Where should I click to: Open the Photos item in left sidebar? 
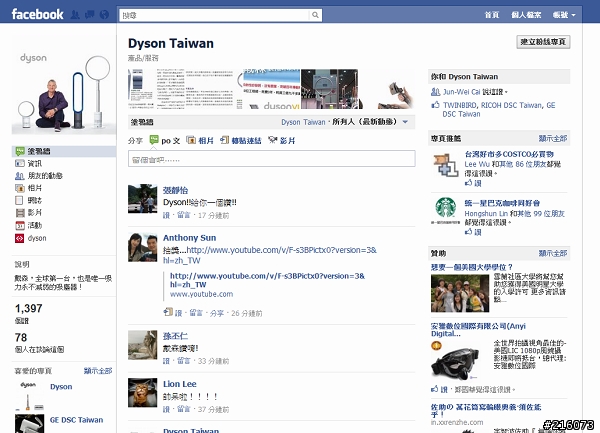coord(29,188)
